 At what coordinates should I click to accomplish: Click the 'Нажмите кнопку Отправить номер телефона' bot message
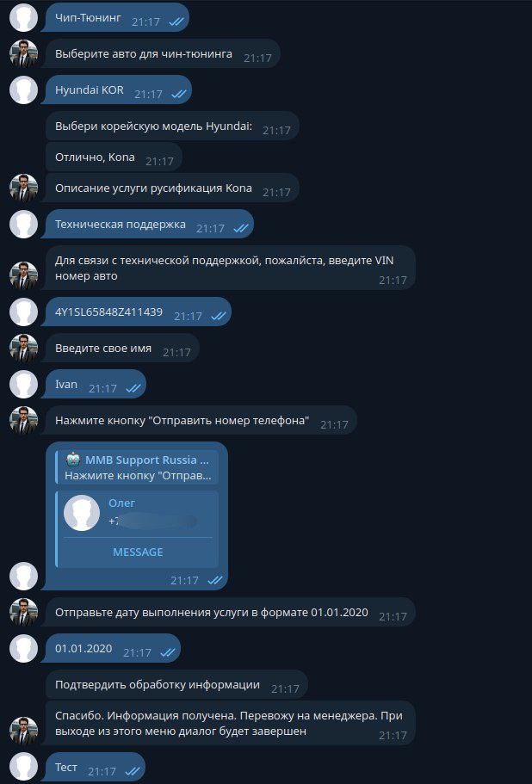pos(201,420)
